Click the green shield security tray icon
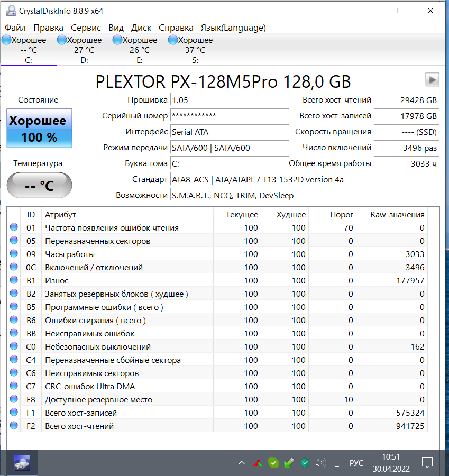The height and width of the screenshot is (476, 449). point(305,463)
